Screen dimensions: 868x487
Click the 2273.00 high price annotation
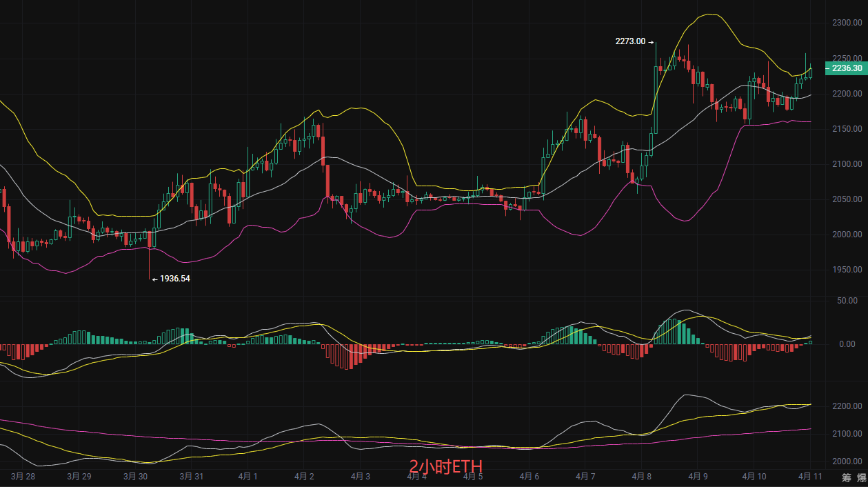coord(630,41)
